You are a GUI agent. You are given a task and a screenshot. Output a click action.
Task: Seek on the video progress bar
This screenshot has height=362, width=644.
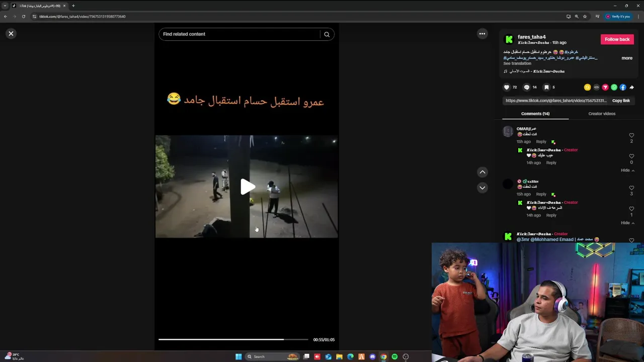pyautogui.click(x=233, y=339)
